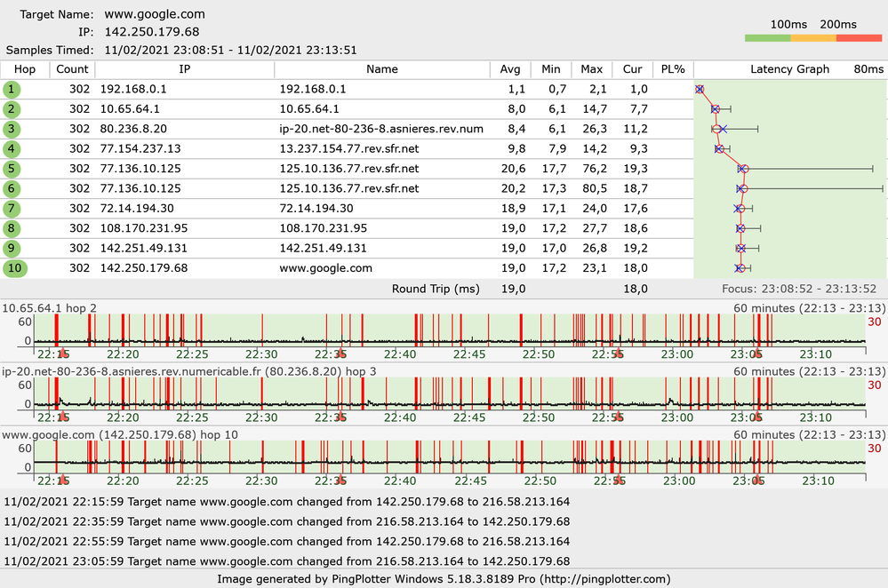Click the hop 8 green circle
888x588 pixels.
click(x=12, y=228)
